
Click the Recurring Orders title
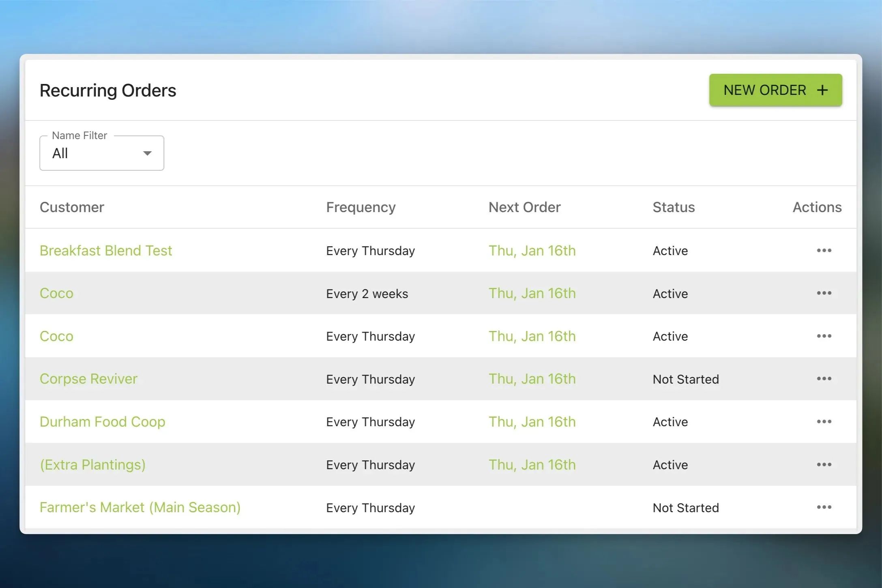point(108,90)
